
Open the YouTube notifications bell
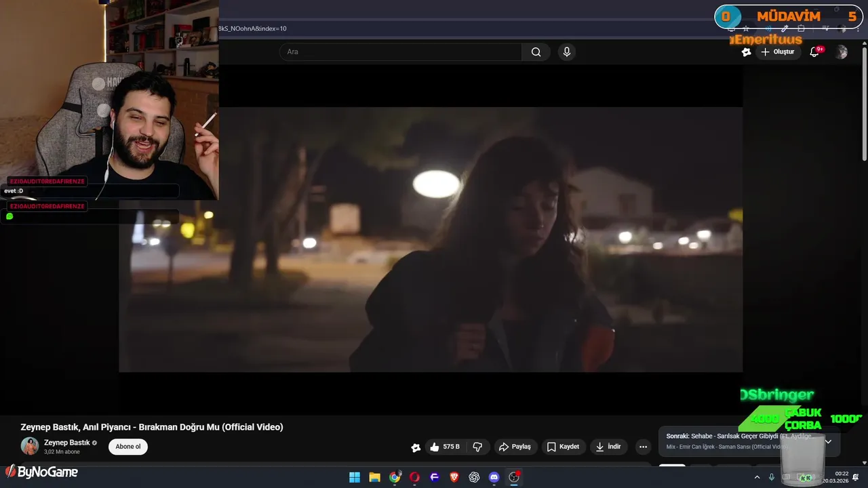click(814, 52)
